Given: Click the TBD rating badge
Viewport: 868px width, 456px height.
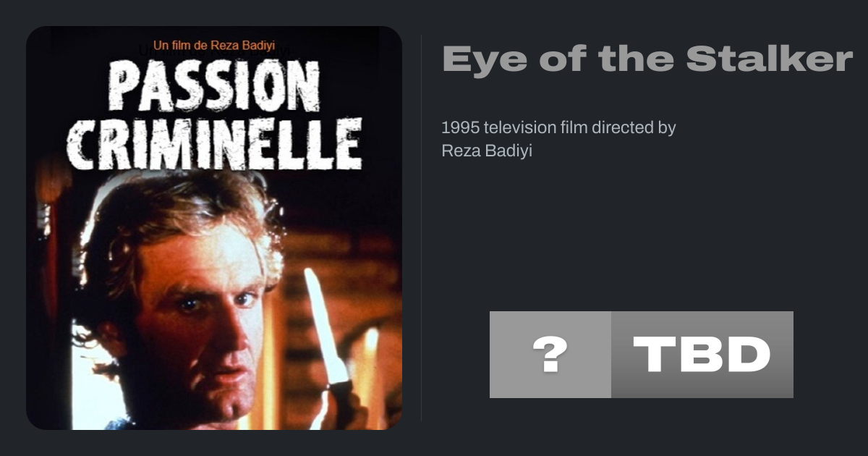Looking at the screenshot, I should 702,355.
